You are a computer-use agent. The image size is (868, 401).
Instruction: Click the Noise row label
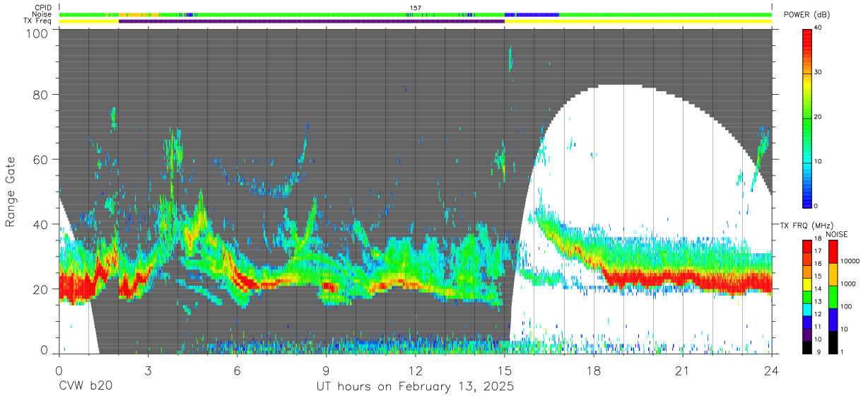[44, 14]
